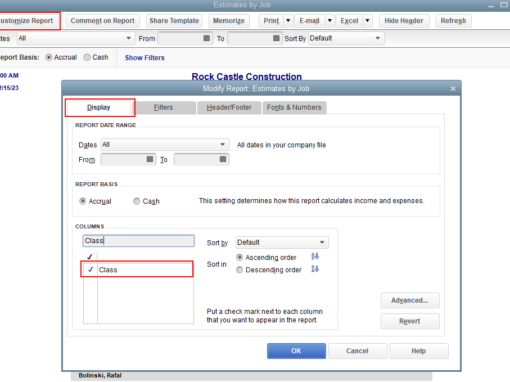The image size is (510, 382).
Task: Select Cash in report window basis bar
Action: pyautogui.click(x=87, y=57)
